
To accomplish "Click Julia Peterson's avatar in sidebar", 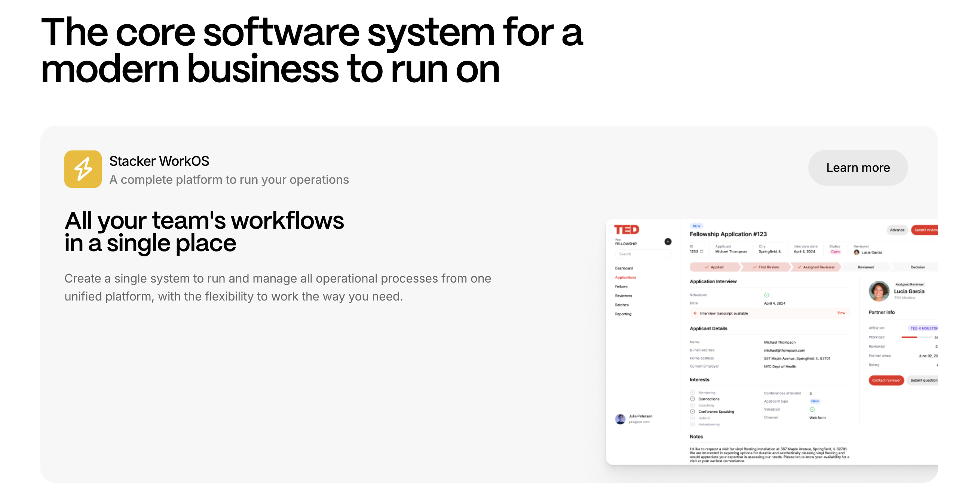I will tap(620, 419).
